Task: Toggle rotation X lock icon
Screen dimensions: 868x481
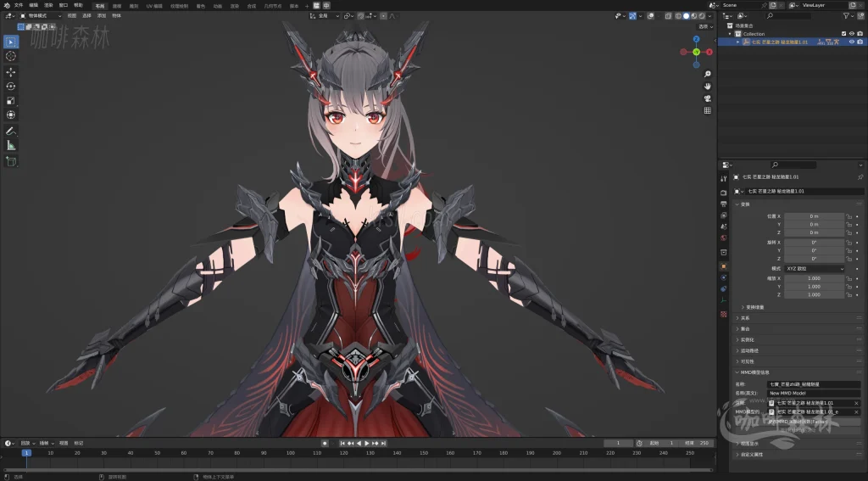Action: pyautogui.click(x=849, y=242)
